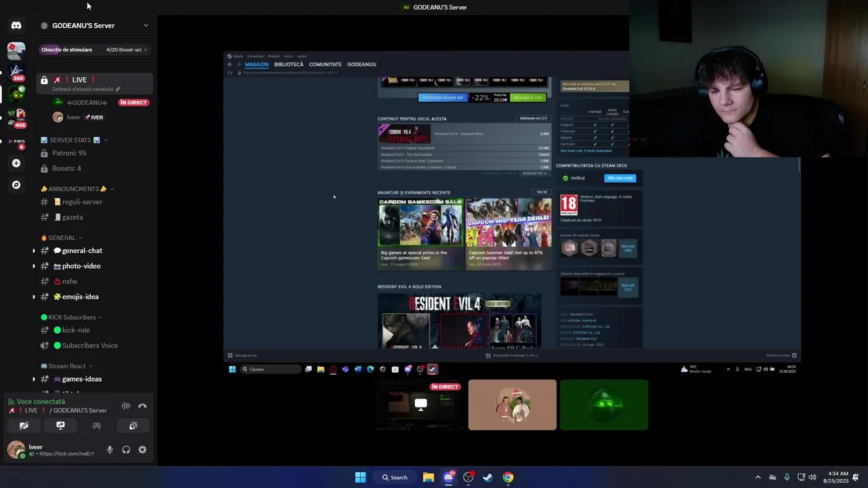Open the server with 260 badge
The image size is (868, 488).
click(16, 73)
